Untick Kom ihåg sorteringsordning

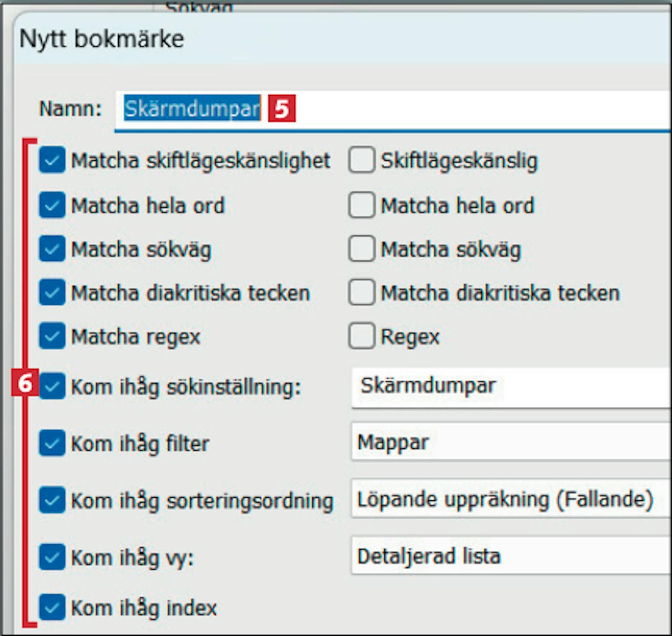pyautogui.click(x=52, y=500)
